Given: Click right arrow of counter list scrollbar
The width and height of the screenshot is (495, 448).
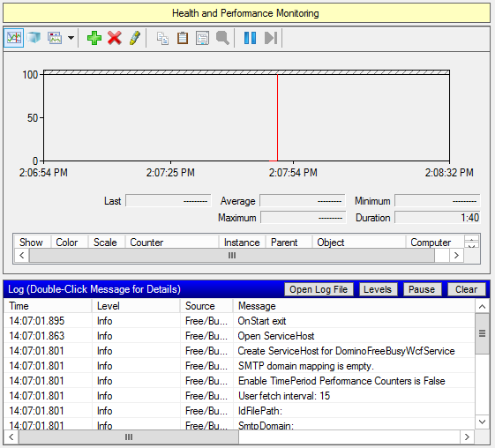Looking at the screenshot, I should point(456,255).
